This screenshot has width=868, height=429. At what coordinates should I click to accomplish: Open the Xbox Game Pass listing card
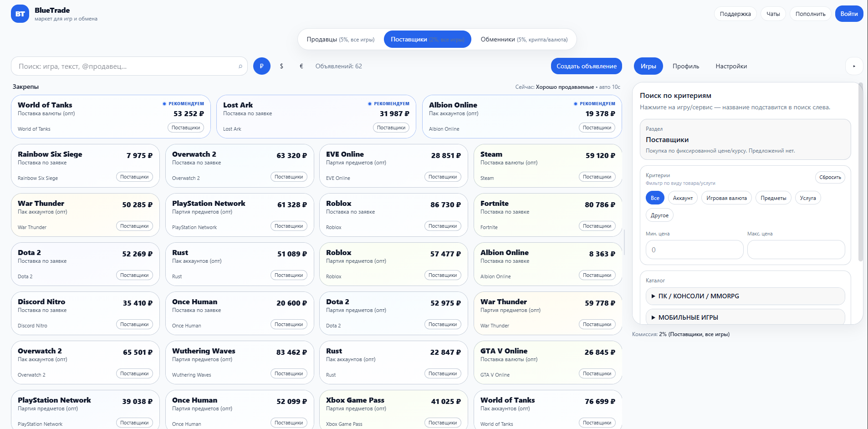393,409
